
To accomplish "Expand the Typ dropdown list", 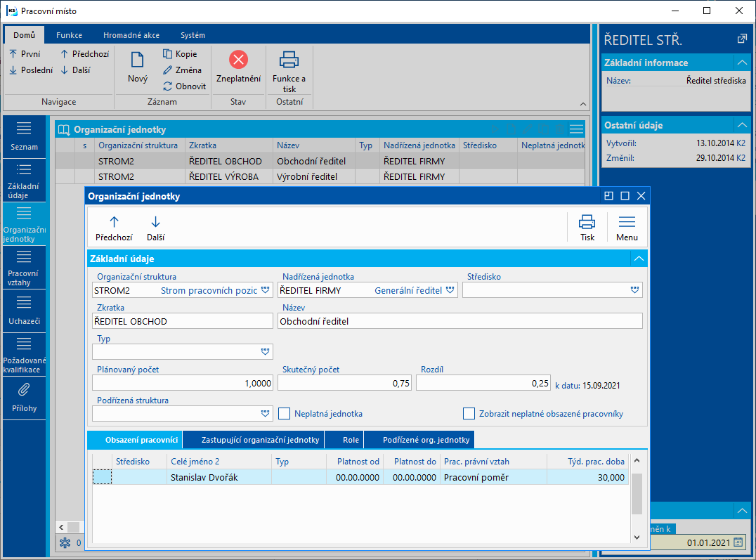I will click(265, 351).
